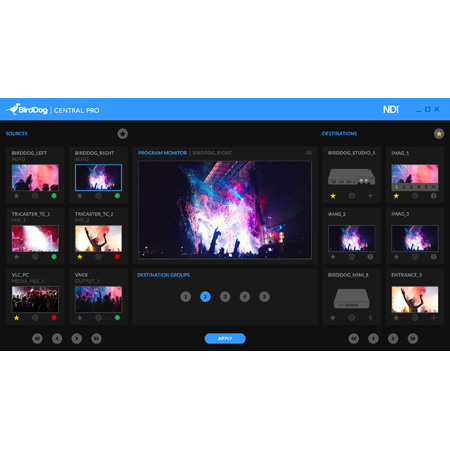Select the TRICASTER_TC_1 source thumbnail

[35, 238]
